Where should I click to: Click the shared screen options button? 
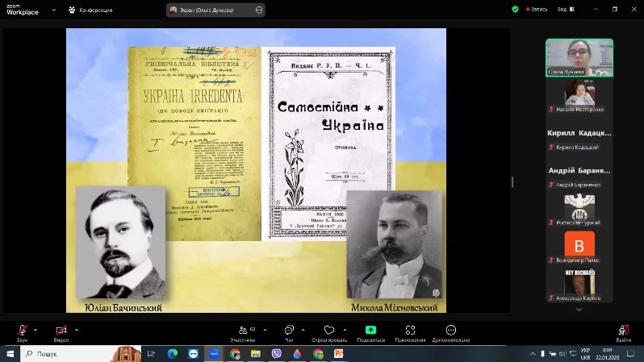tap(259, 10)
